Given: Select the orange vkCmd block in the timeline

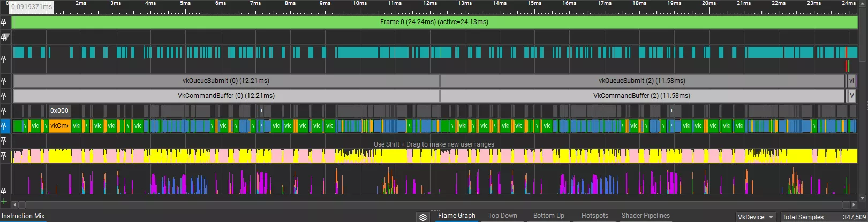Looking at the screenshot, I should tap(59, 126).
